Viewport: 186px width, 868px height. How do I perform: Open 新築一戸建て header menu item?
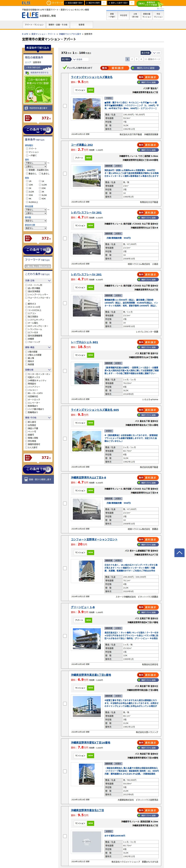112,15
